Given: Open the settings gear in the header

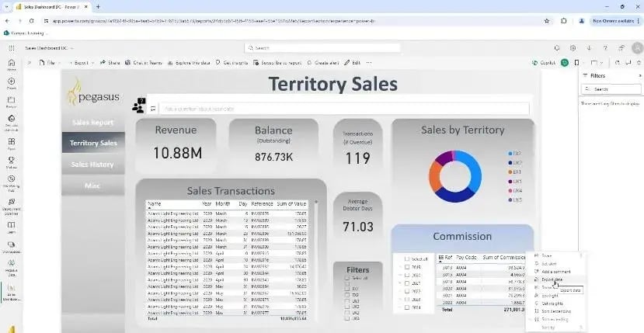Looking at the screenshot, I should tap(573, 48).
